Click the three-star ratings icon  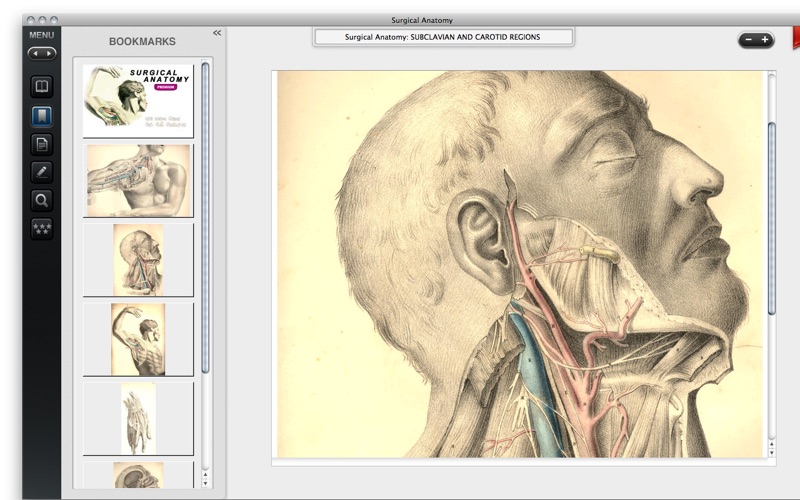point(41,228)
